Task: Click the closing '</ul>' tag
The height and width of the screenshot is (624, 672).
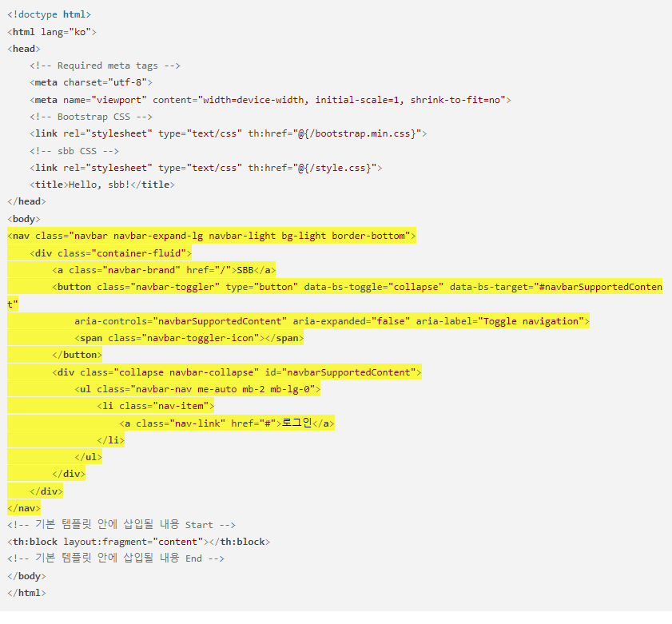Action: [x=88, y=457]
